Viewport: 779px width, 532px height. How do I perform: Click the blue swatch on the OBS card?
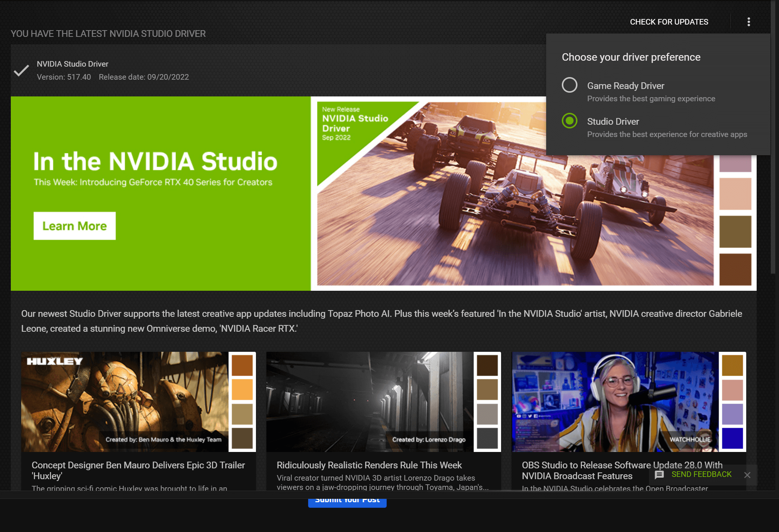point(732,438)
